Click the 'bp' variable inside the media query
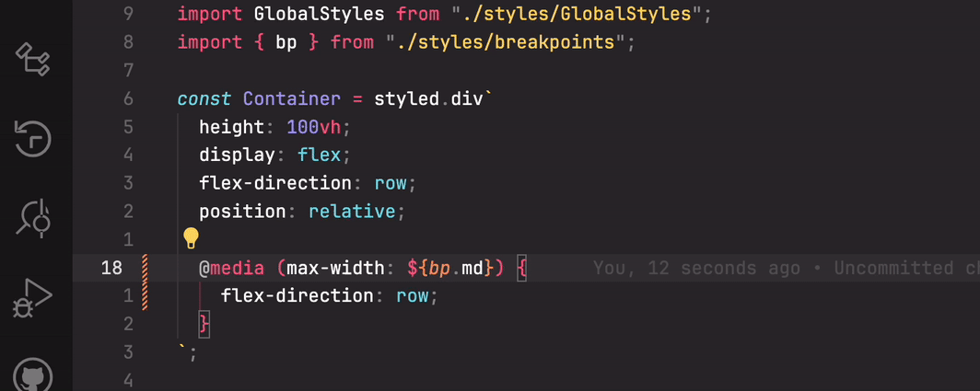 tap(440, 269)
